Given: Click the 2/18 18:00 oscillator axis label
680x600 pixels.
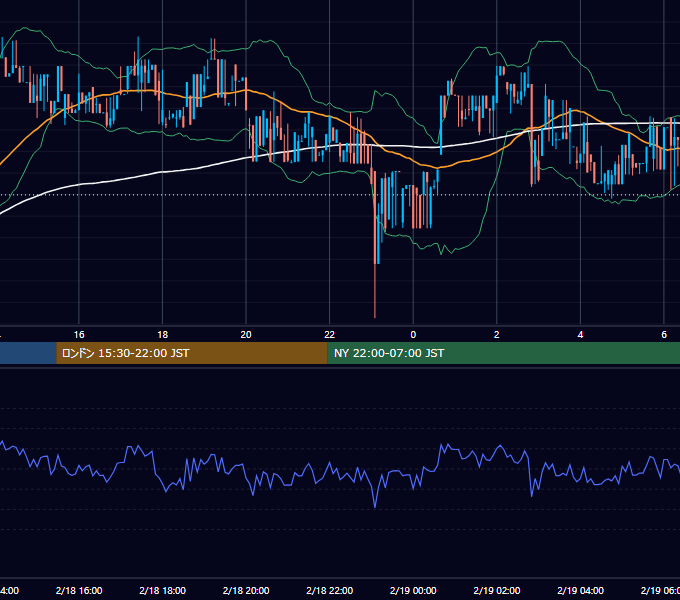Looking at the screenshot, I should (x=163, y=590).
